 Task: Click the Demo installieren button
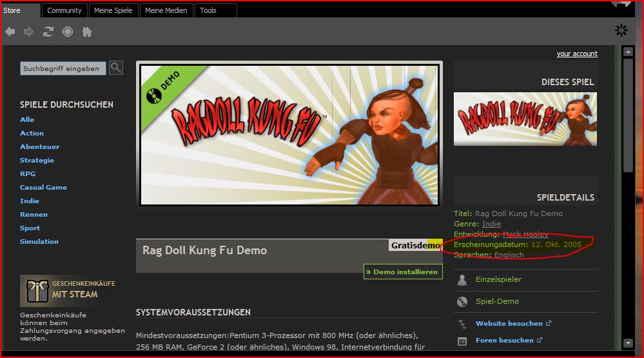click(x=403, y=272)
